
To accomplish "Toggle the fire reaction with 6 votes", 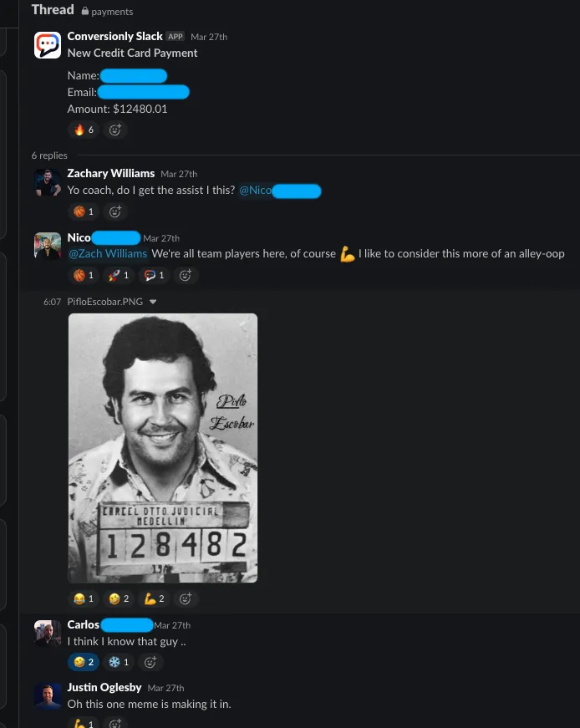I will (x=84, y=130).
